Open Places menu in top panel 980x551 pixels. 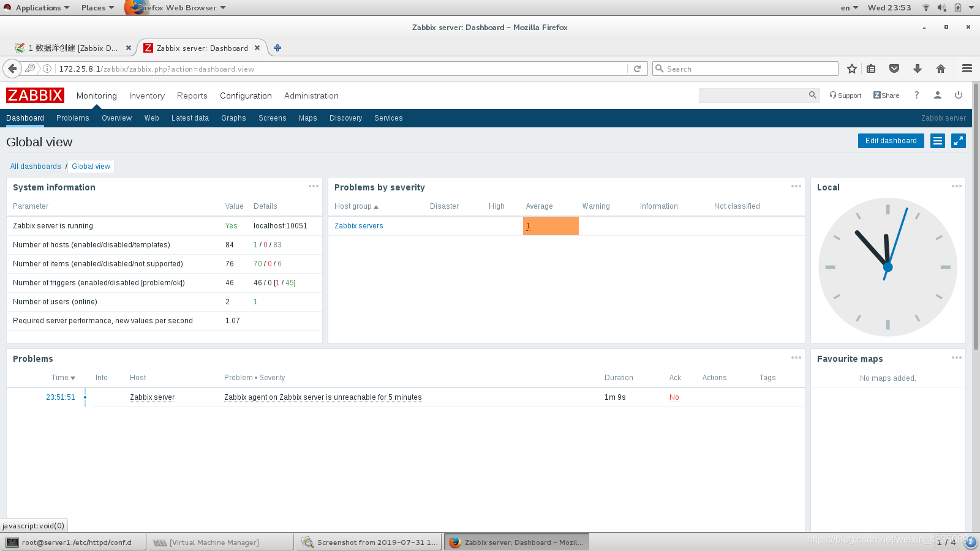pyautogui.click(x=97, y=7)
